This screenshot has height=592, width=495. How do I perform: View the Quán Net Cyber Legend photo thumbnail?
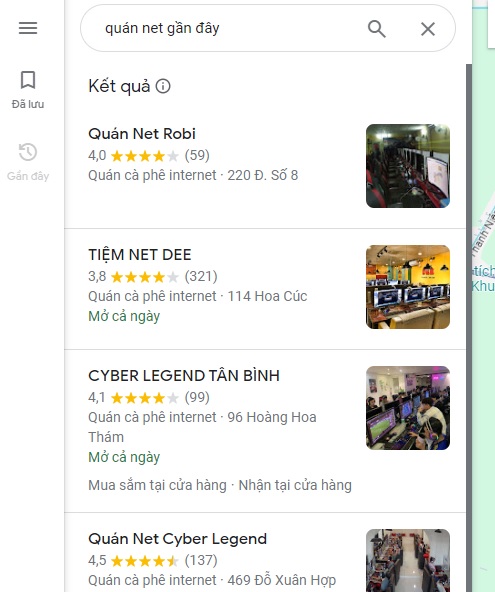(x=408, y=560)
